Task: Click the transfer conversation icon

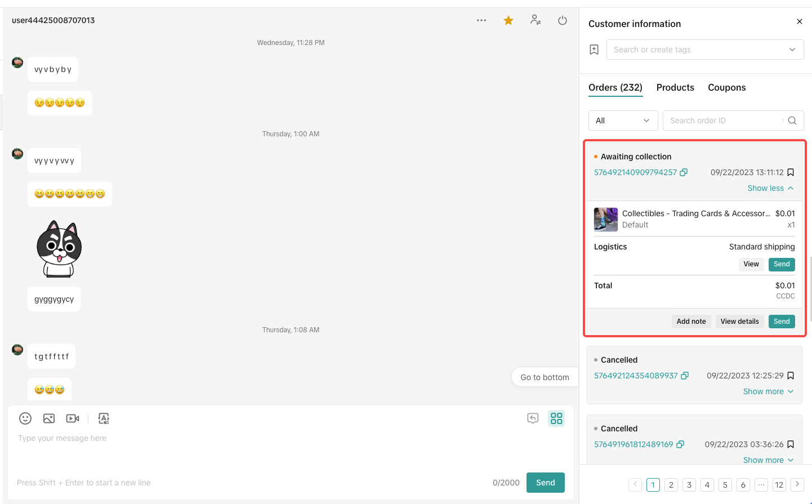Action: pyautogui.click(x=536, y=20)
